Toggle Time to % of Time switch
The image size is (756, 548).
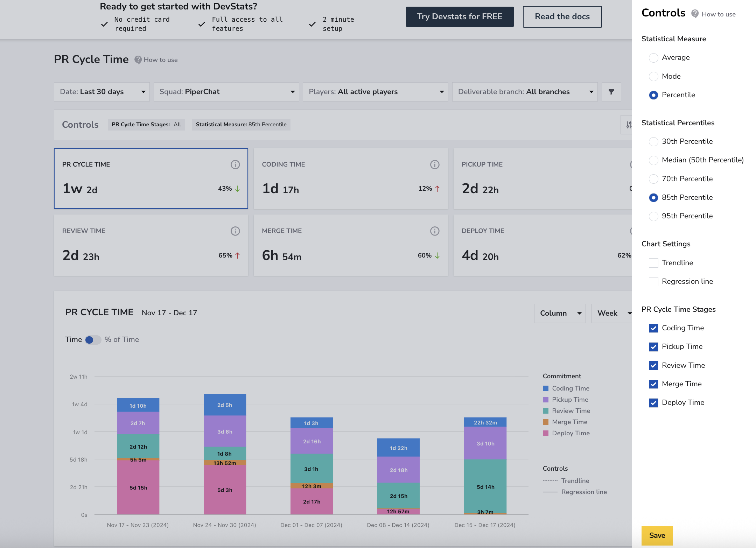point(93,340)
